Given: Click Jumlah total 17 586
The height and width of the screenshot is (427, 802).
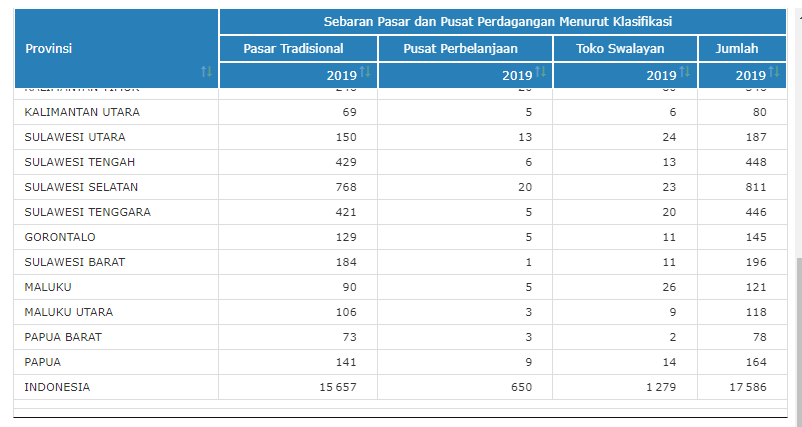Looking at the screenshot, I should coord(748,387).
